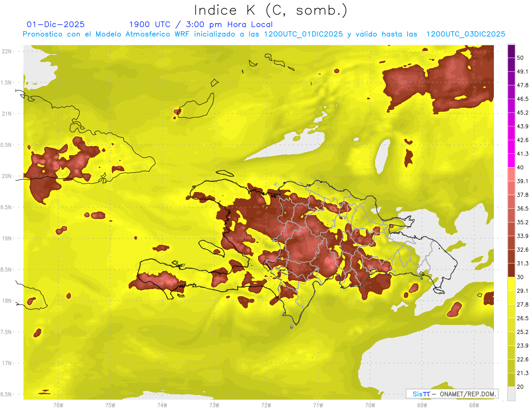The height and width of the screenshot is (411, 532).
Task: Pick the bright yellow legend swatch between 29.1 and 30
Action: tap(511, 284)
